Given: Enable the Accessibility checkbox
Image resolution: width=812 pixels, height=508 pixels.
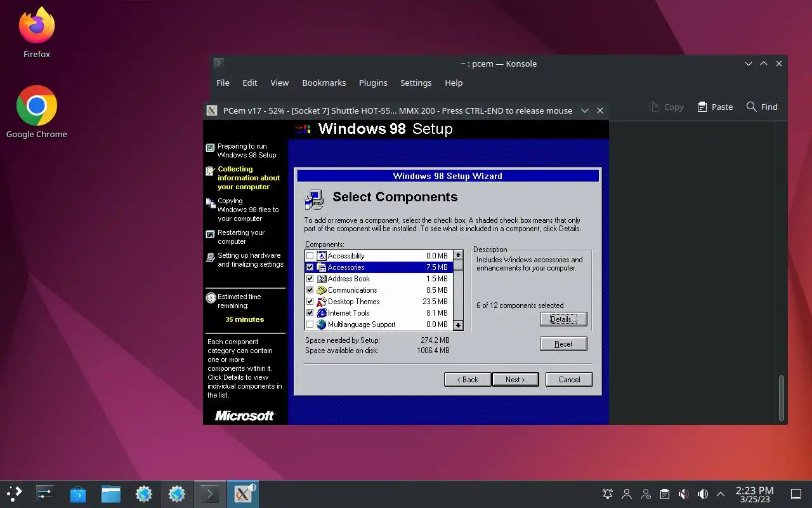Looking at the screenshot, I should point(310,256).
